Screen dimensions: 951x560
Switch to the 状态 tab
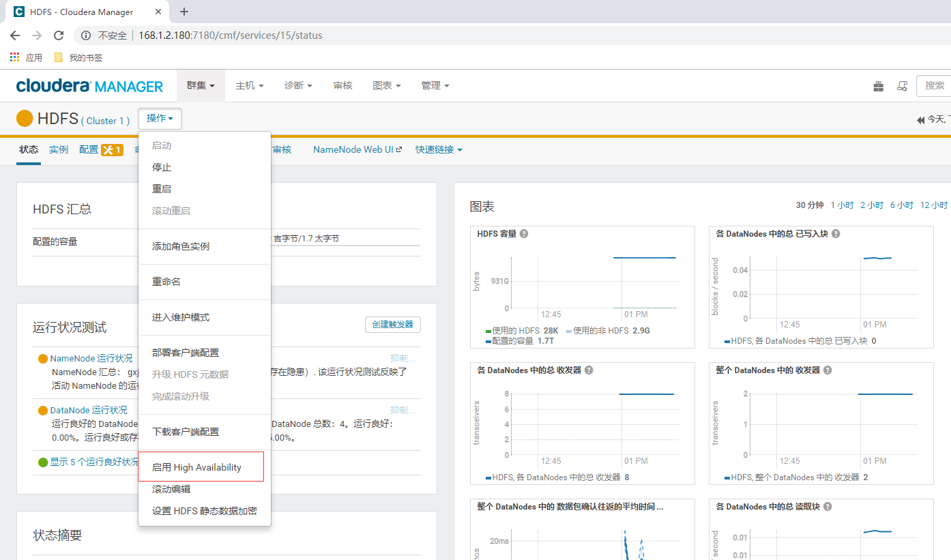pos(29,149)
